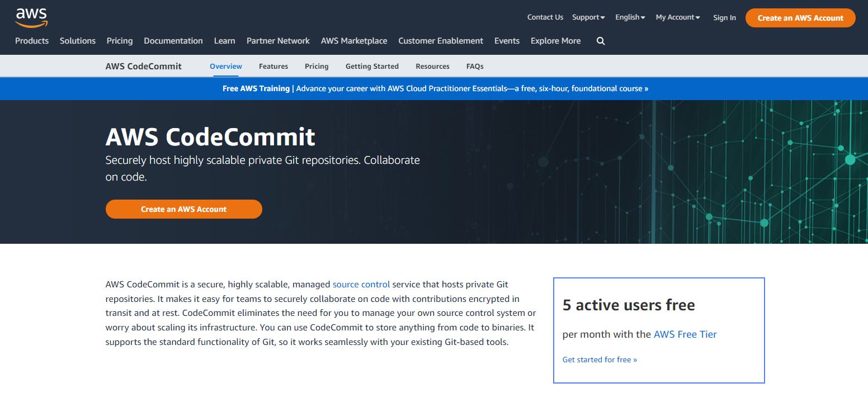Click hero Create an AWS Account button
This screenshot has height=402, width=868.
184,209
